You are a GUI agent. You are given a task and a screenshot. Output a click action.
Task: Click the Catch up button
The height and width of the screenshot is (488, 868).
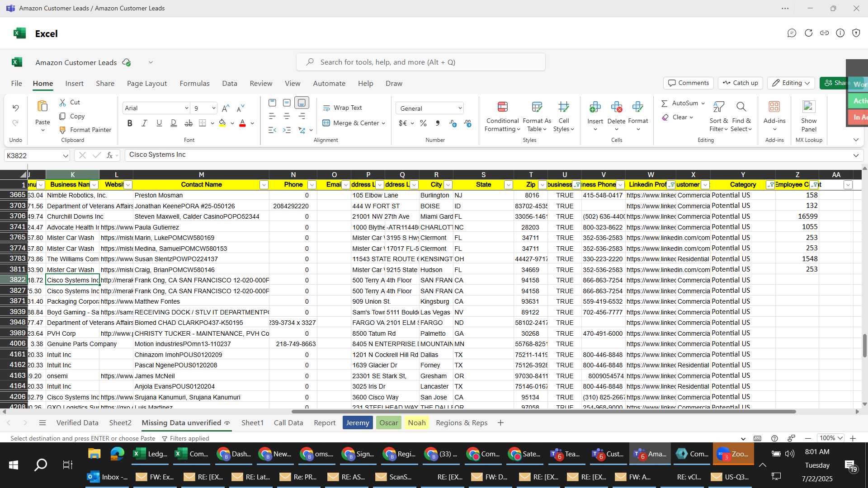pos(741,83)
